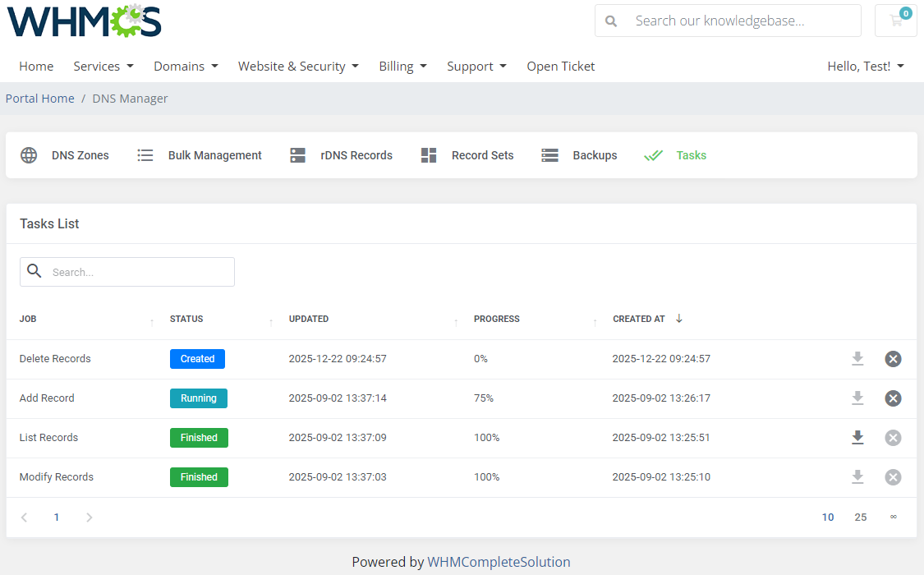Open Ticket from the main menu
The width and height of the screenshot is (924, 575).
click(x=561, y=66)
